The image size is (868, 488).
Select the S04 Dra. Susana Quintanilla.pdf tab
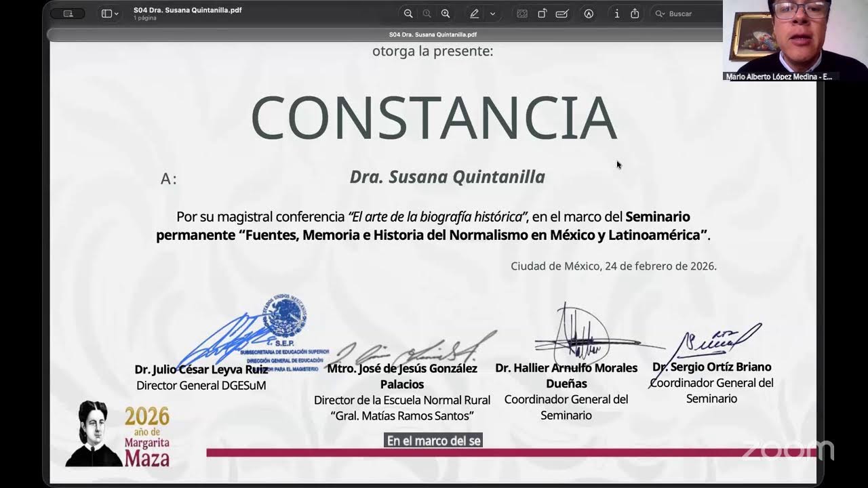pos(433,35)
